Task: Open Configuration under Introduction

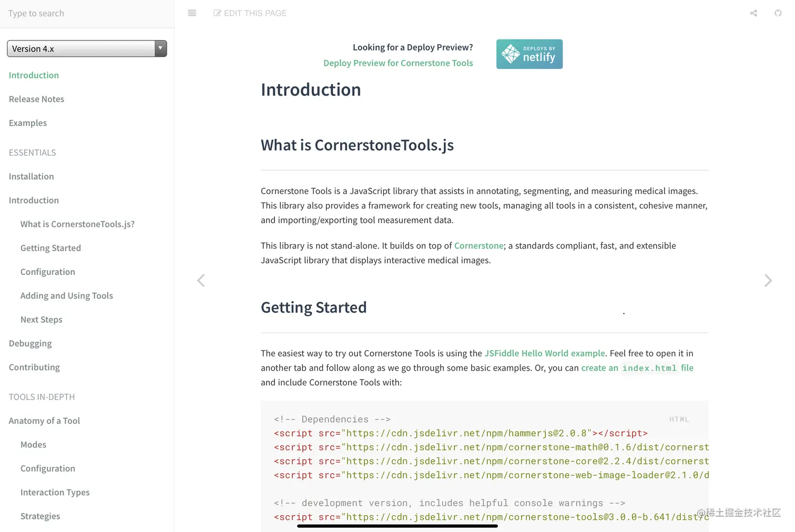Action: 48,272
